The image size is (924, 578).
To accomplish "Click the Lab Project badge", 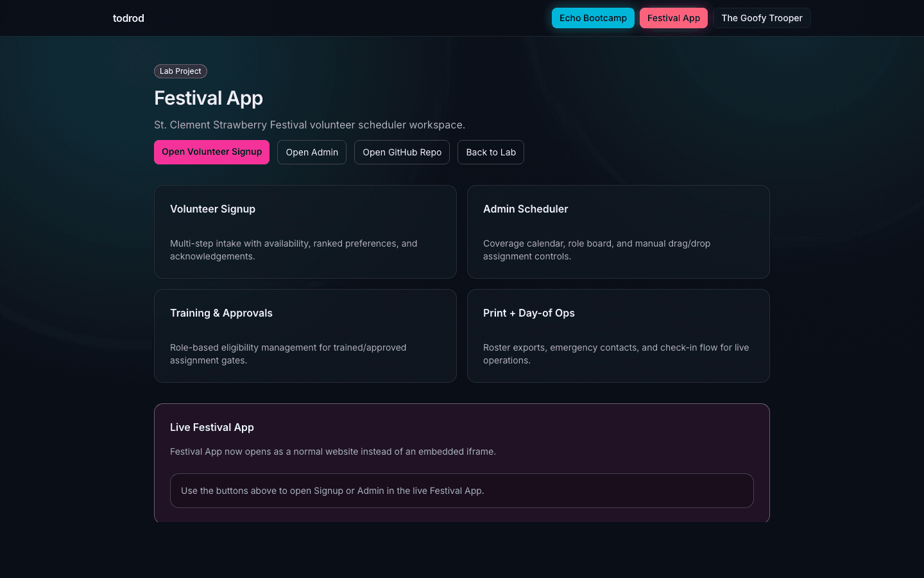I will tap(180, 71).
